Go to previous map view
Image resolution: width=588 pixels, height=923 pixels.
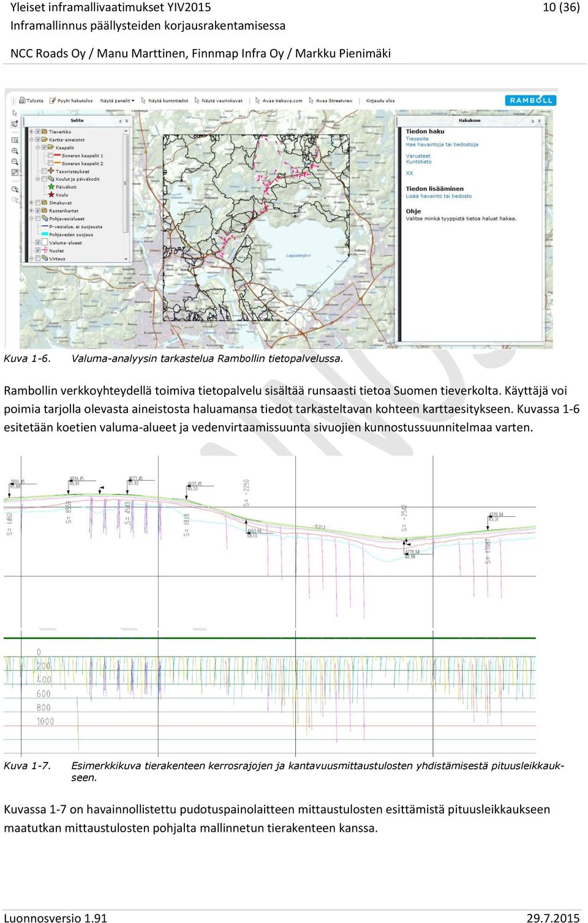pos(15,189)
